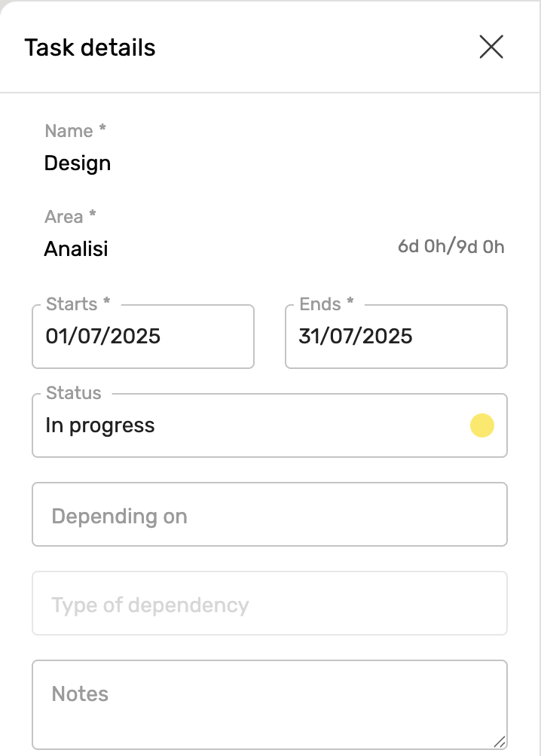The image size is (541, 756).
Task: Open the Status dropdown showing In progress
Action: click(256, 425)
